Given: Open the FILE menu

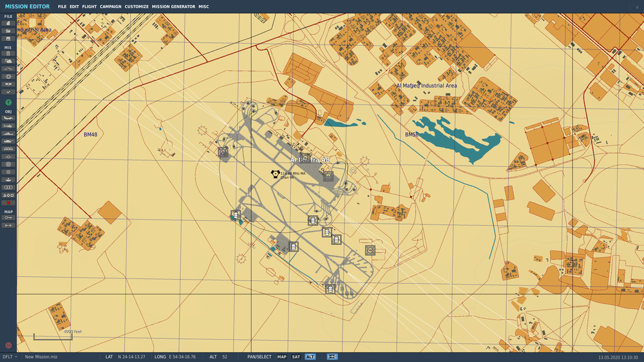Looking at the screenshot, I should click(x=62, y=6).
